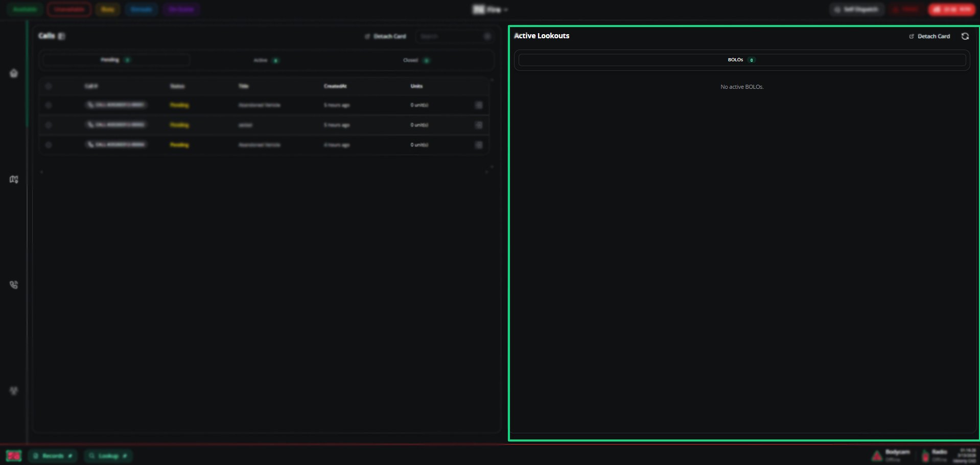Open the Records menu in bottom bar
The height and width of the screenshot is (465, 980).
pos(53,456)
